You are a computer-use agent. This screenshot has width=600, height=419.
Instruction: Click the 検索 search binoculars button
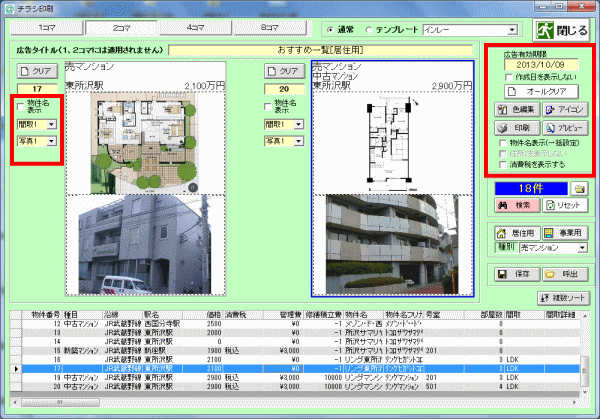coord(517,205)
